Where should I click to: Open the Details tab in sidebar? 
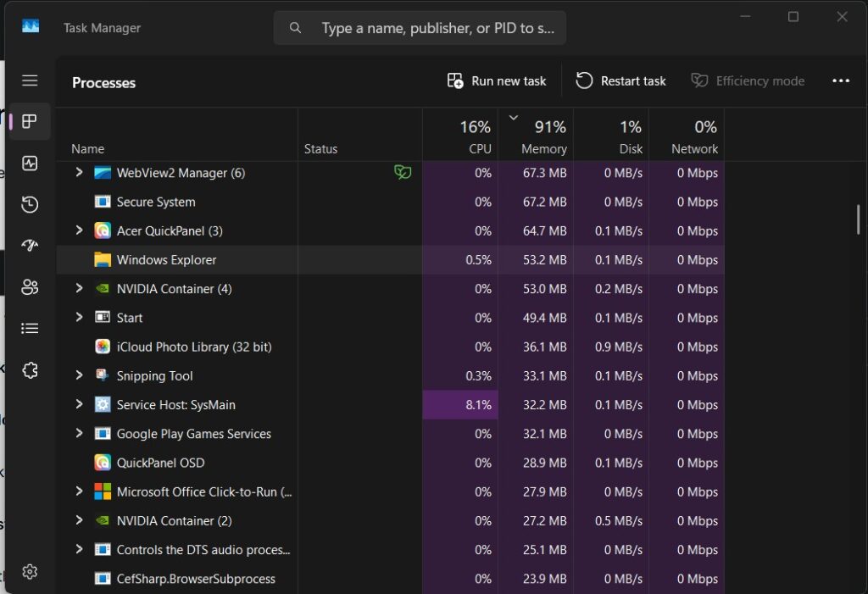coord(30,328)
